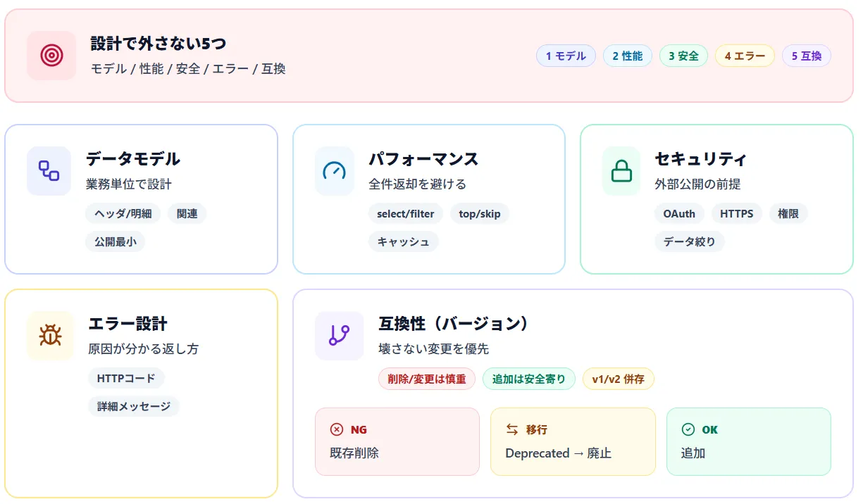Click the 移行 arrows icon

pos(511,429)
